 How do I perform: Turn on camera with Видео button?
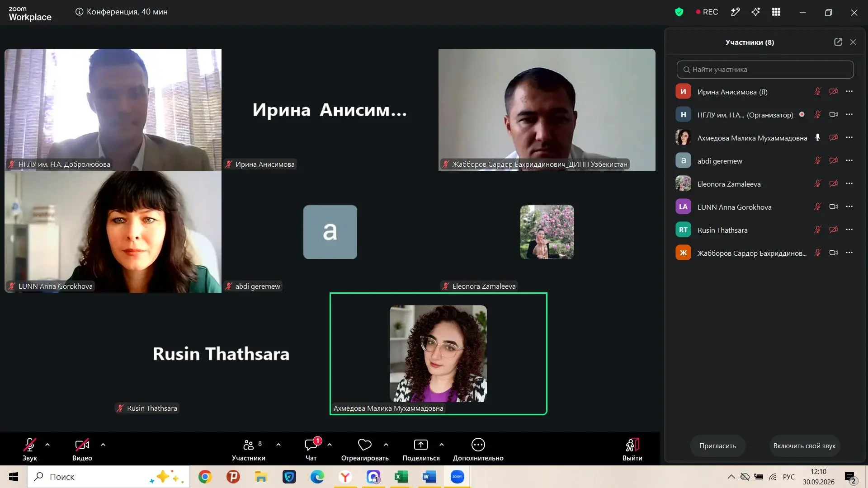tap(82, 449)
